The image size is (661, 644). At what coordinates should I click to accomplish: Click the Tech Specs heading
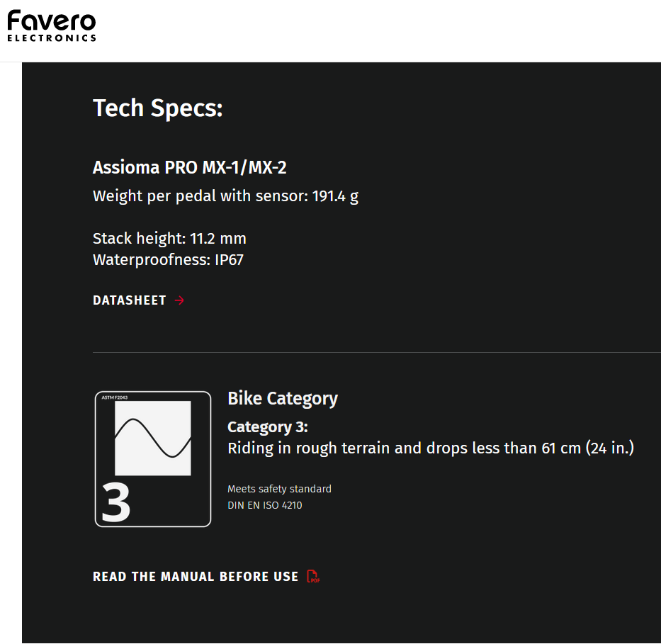pyautogui.click(x=158, y=108)
